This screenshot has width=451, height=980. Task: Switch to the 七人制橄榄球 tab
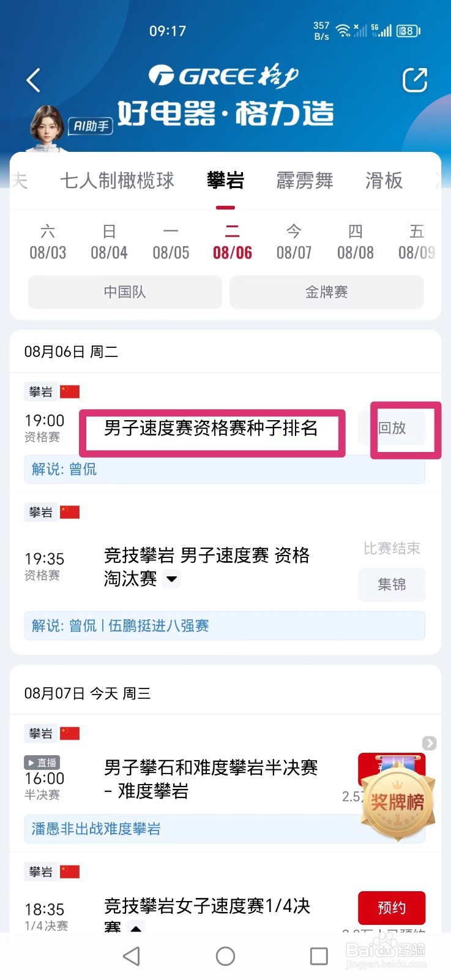coord(117,181)
